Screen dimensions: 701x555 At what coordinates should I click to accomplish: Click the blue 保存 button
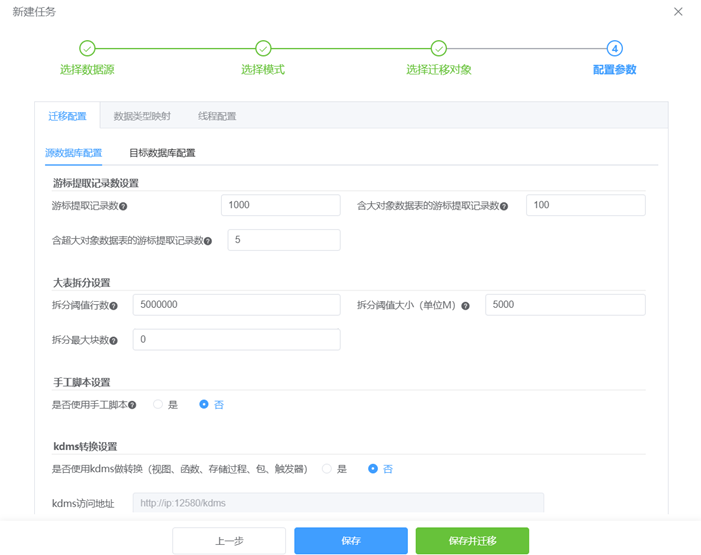point(351,541)
